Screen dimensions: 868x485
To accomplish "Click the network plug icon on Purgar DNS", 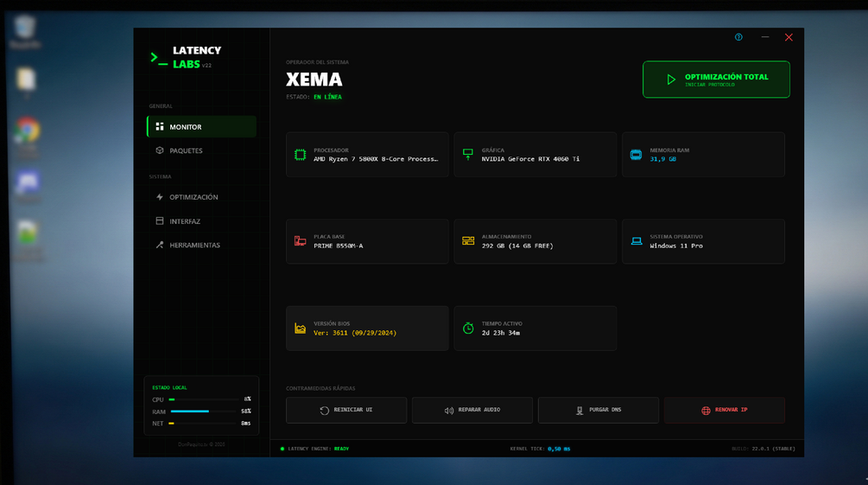I will coord(580,411).
